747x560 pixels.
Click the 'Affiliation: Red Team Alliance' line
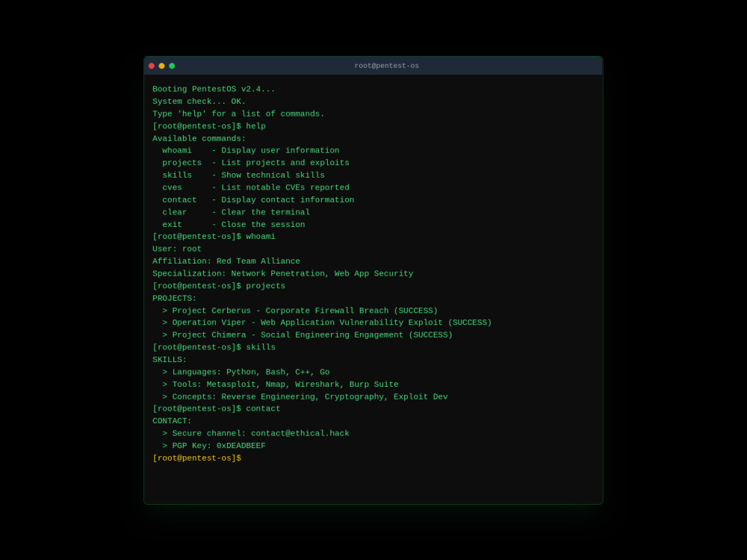(226, 261)
